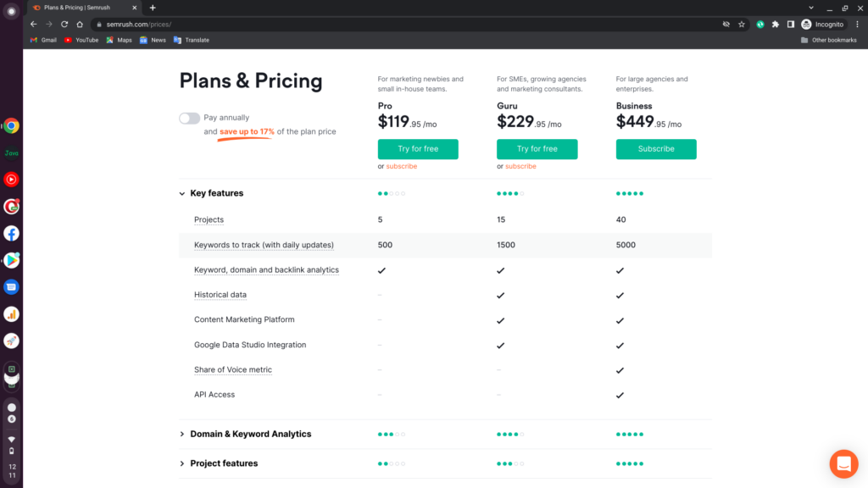This screenshot has width=868, height=488.
Task: Open the rocket app on the shelf
Action: [x=12, y=341]
